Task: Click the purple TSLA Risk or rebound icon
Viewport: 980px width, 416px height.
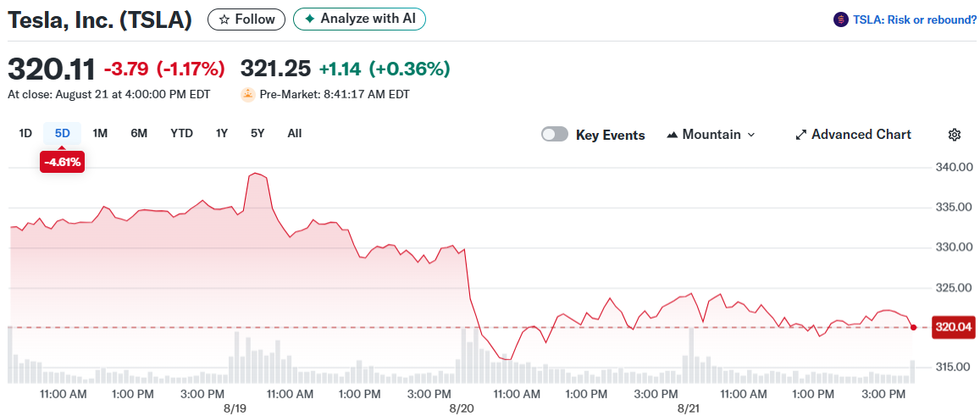Action: pos(841,19)
